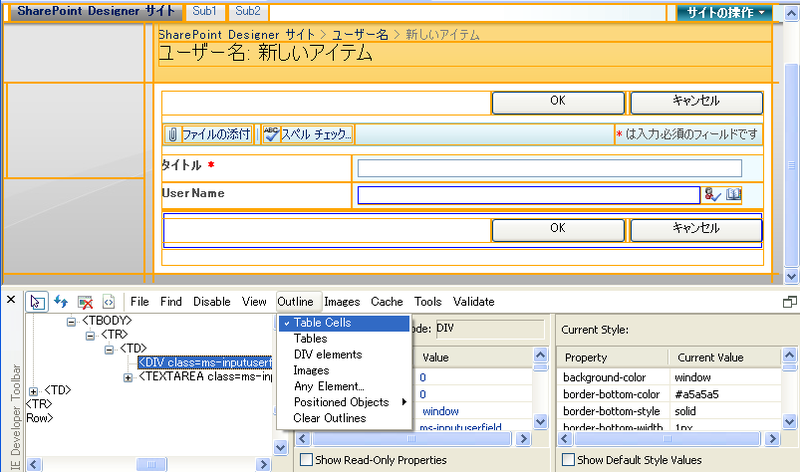800x472 pixels.
Task: Close the IE Developer Toolbar panel
Action: pos(11,300)
